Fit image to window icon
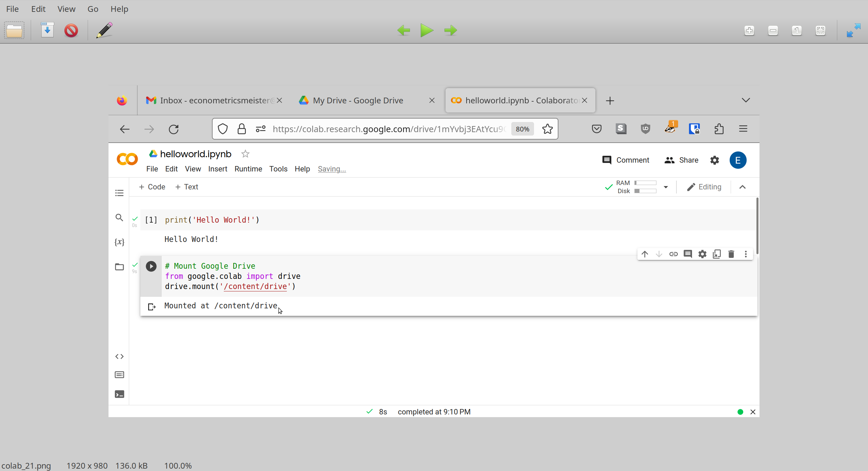The width and height of the screenshot is (868, 471). click(821, 30)
